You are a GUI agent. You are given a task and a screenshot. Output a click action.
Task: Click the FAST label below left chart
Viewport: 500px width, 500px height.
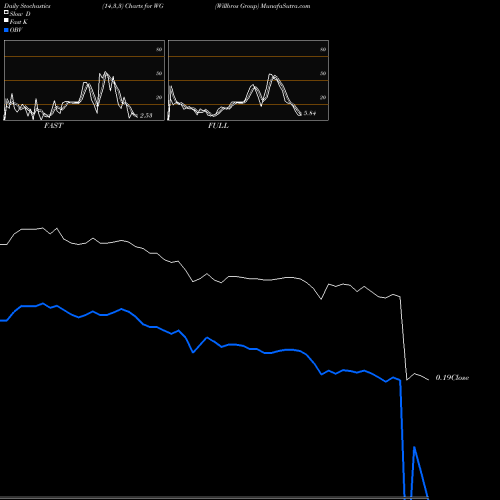[x=53, y=126]
